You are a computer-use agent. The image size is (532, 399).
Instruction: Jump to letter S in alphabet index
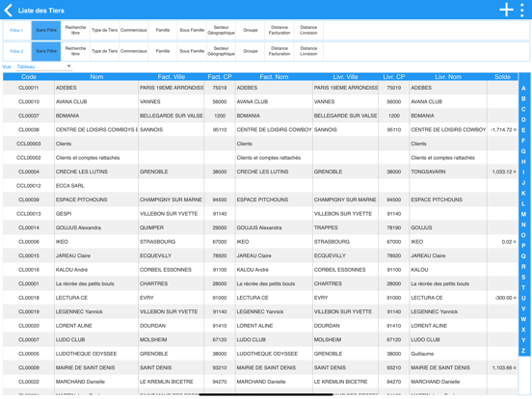(523, 278)
